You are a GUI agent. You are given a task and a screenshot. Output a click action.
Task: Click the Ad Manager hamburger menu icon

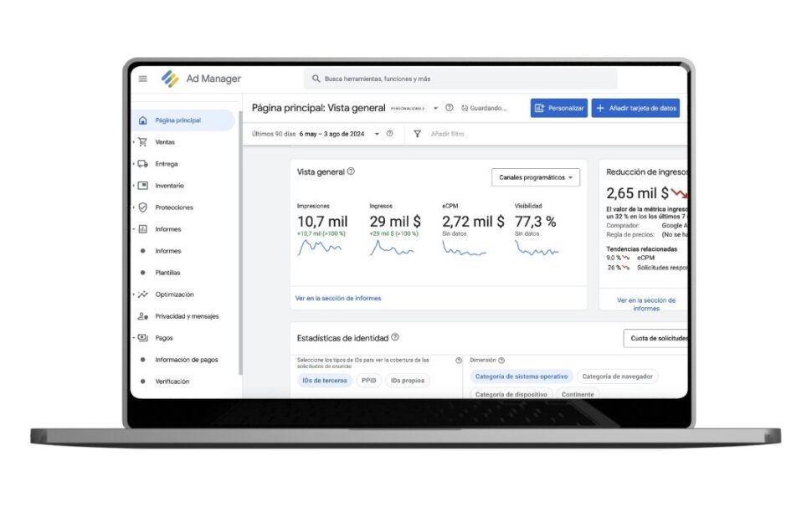point(142,78)
